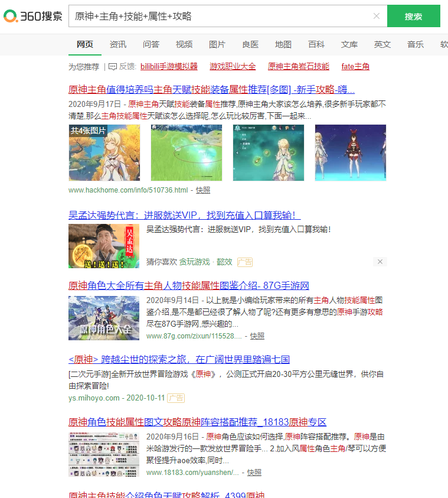Open 快照 for 87g.com result
This screenshot has width=448, height=498.
(x=257, y=336)
